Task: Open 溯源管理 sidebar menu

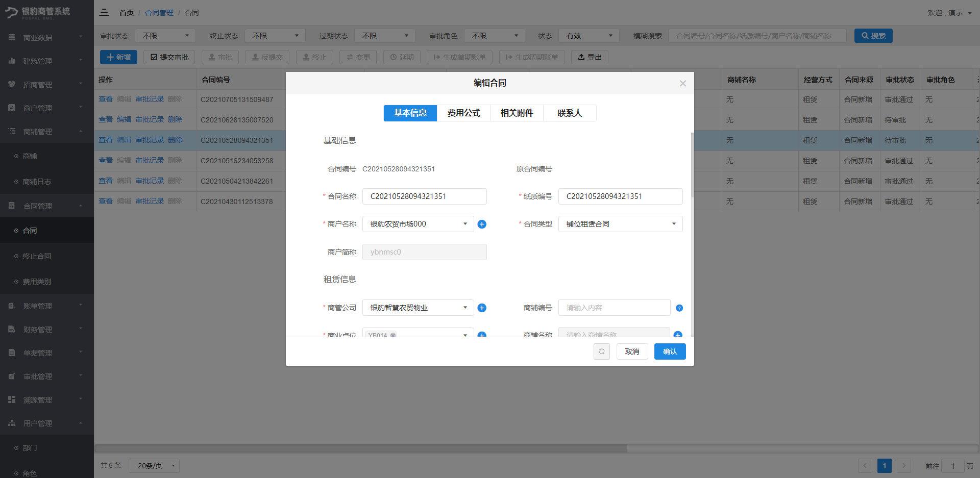Action: click(x=47, y=400)
